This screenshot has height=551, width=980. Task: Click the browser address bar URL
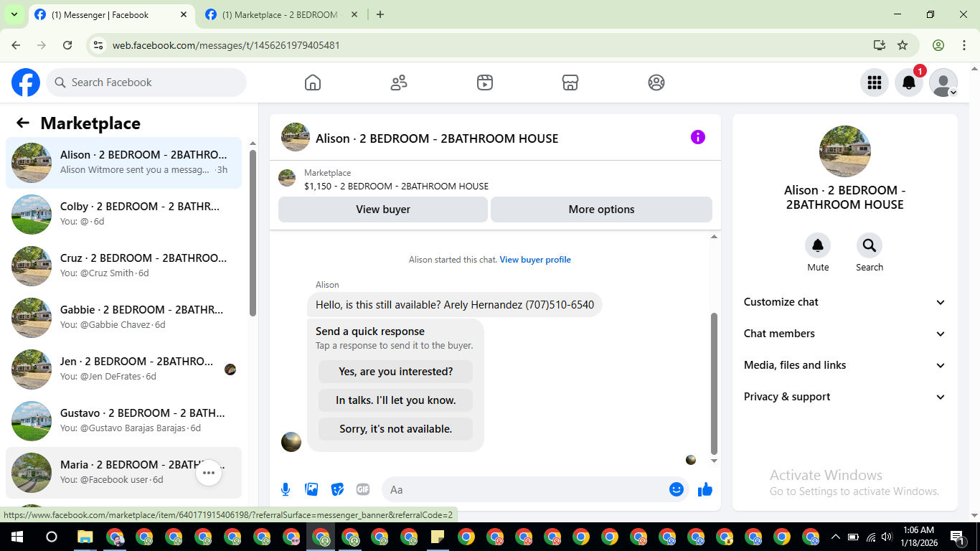coord(226,45)
